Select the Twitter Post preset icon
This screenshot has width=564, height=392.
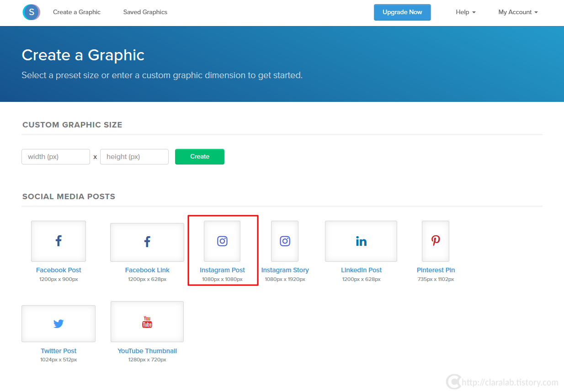pyautogui.click(x=59, y=323)
